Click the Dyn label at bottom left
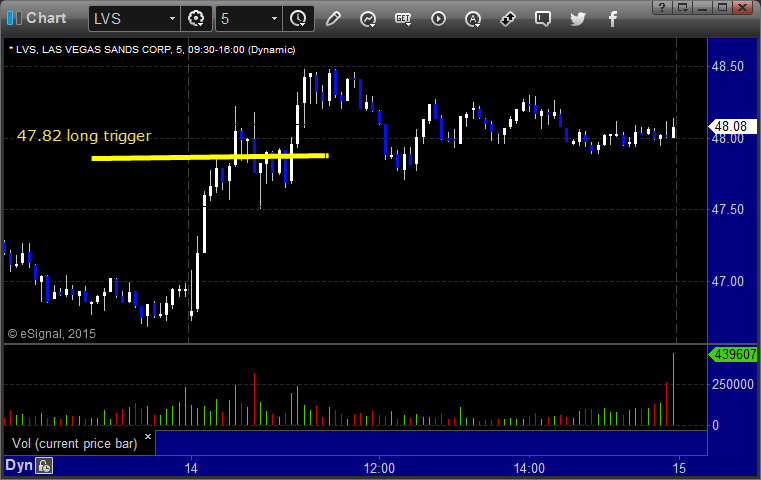This screenshot has width=761, height=480. pyautogui.click(x=19, y=465)
